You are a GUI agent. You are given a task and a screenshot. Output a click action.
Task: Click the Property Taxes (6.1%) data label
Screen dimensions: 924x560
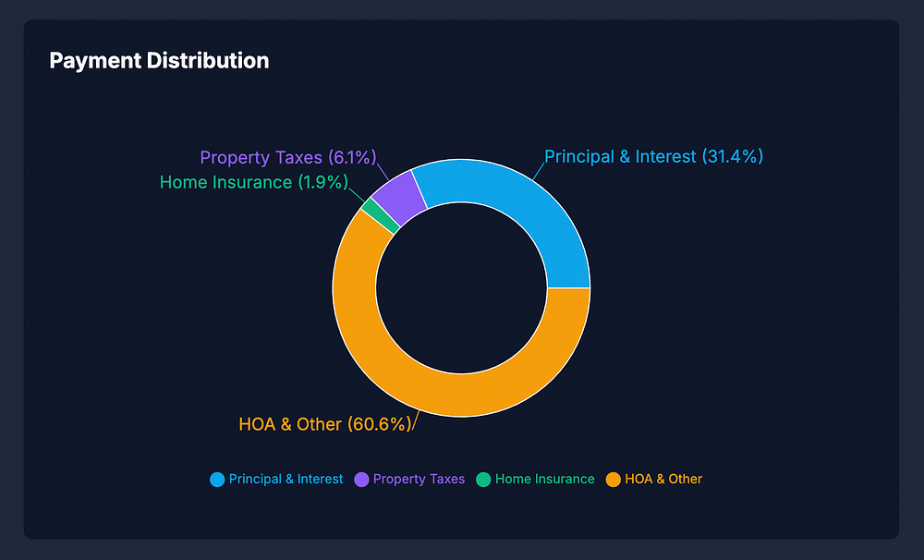288,158
